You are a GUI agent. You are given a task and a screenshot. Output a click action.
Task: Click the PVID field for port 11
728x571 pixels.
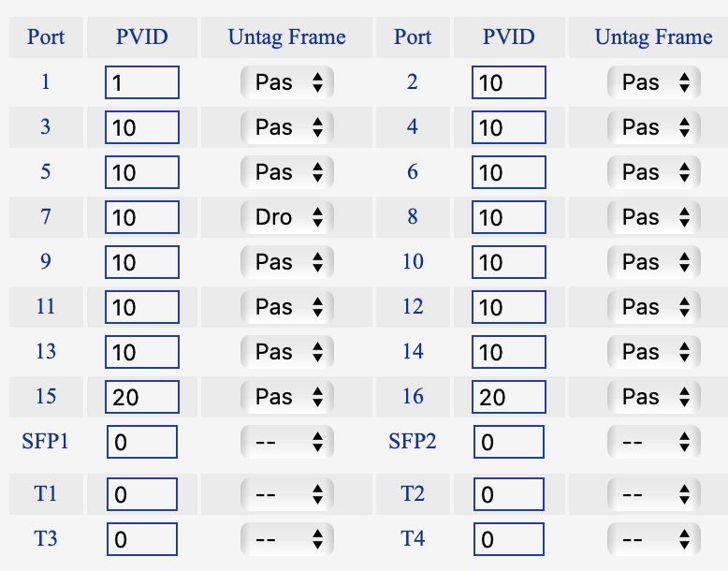tap(141, 307)
